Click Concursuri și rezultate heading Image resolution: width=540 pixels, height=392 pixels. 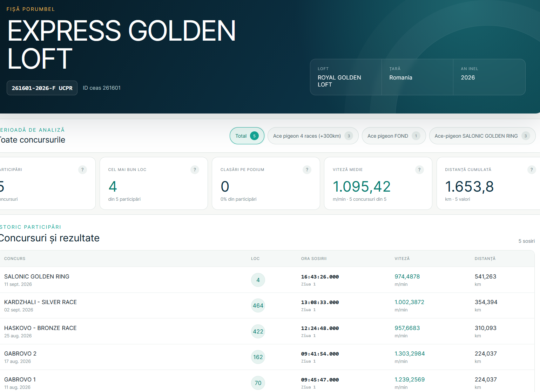point(49,238)
